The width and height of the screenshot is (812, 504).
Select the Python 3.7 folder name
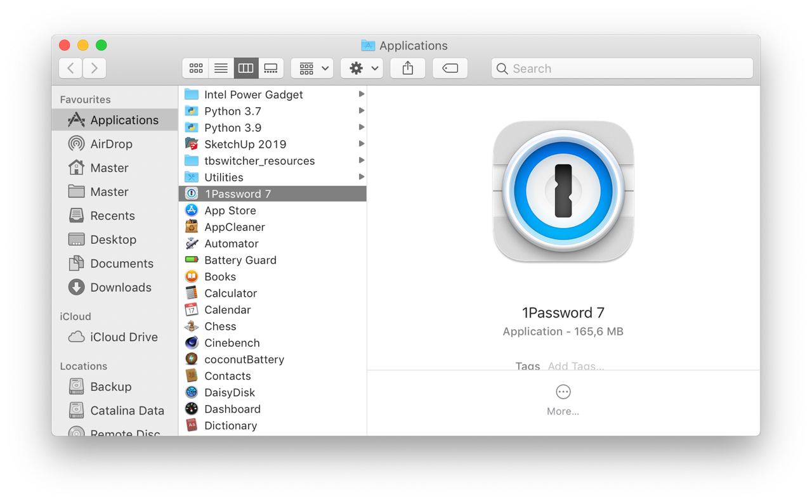(x=233, y=111)
